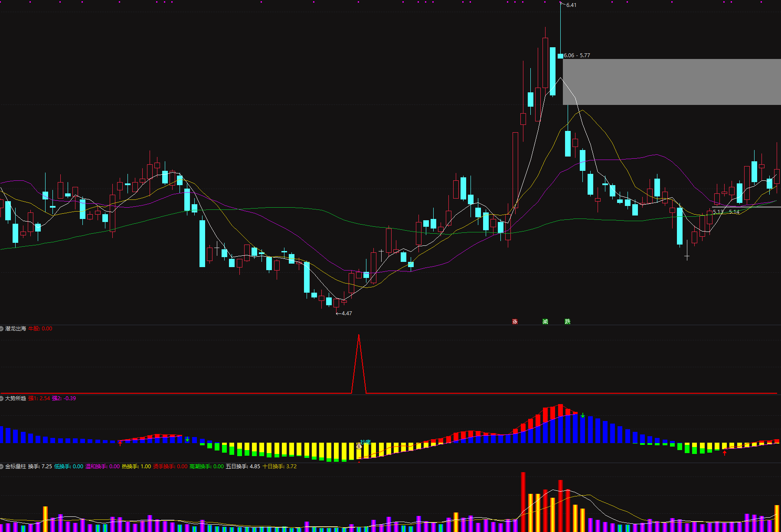
Task: Click the 抄底 money bag icon
Action: tap(359, 446)
